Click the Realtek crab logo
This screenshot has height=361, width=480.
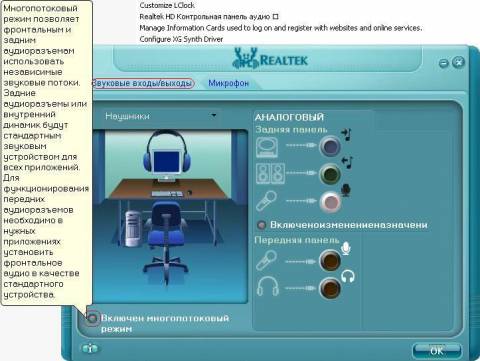pyautogui.click(x=245, y=59)
